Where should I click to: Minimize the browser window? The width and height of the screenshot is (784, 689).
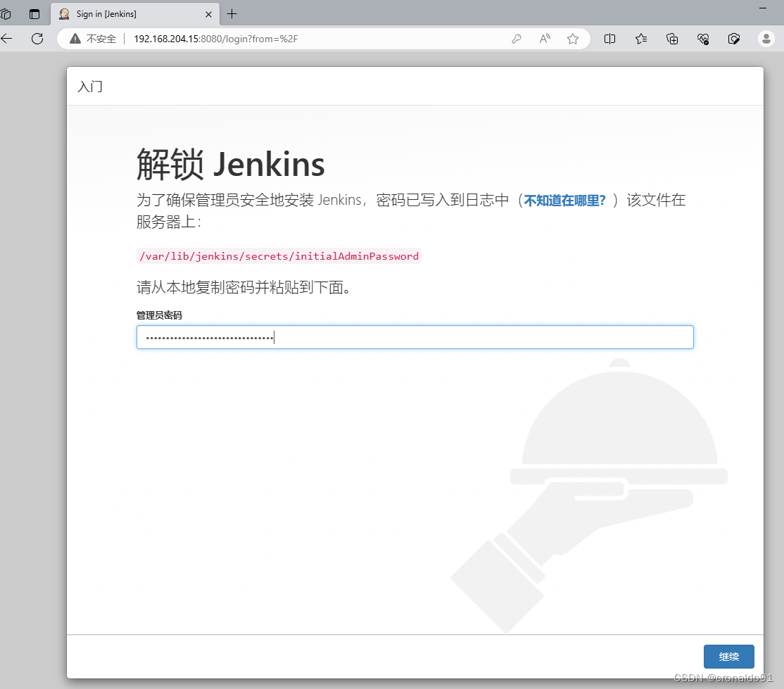(762, 8)
